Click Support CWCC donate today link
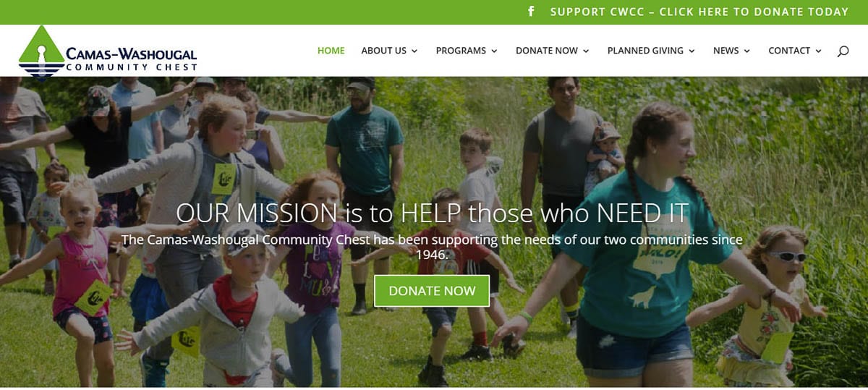Image resolution: width=868 pixels, height=390 pixels. click(x=699, y=12)
